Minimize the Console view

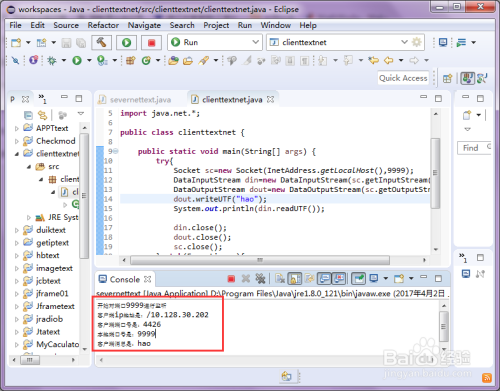(x=423, y=277)
